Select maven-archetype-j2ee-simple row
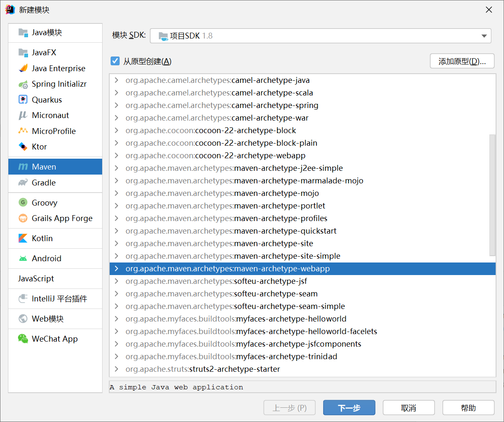The width and height of the screenshot is (504, 422). click(x=303, y=168)
